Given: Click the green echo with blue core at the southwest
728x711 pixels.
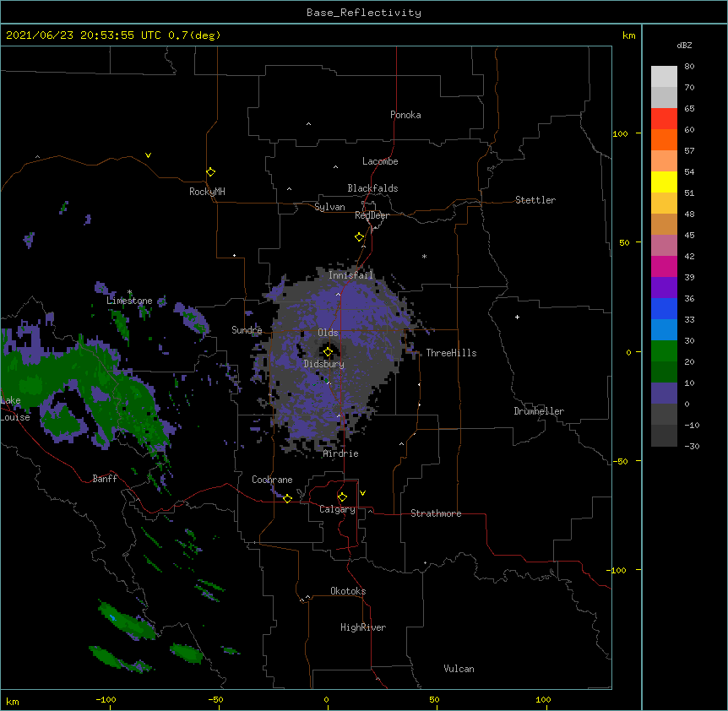Looking at the screenshot, I should [x=127, y=621].
